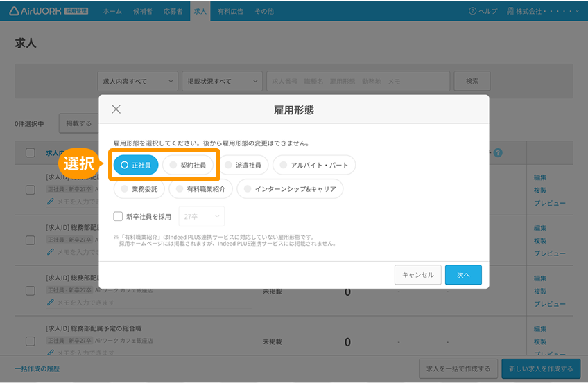This screenshot has height=383, width=588.
Task: Select 業務委託 employment type
Action: click(x=139, y=189)
